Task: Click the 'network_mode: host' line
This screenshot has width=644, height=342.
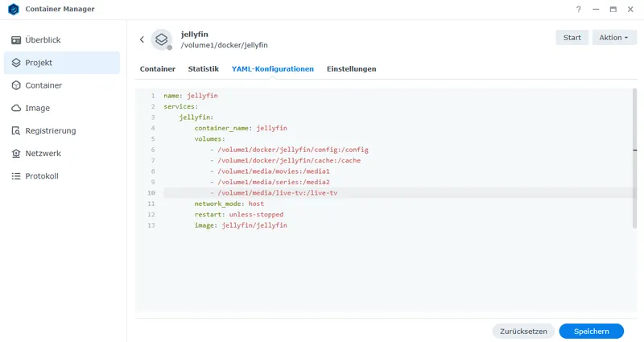Action: (229, 204)
